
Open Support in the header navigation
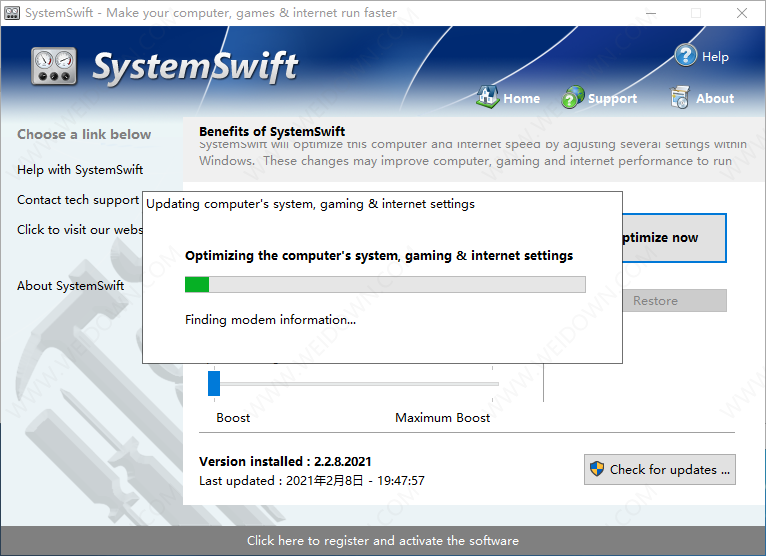(x=612, y=99)
